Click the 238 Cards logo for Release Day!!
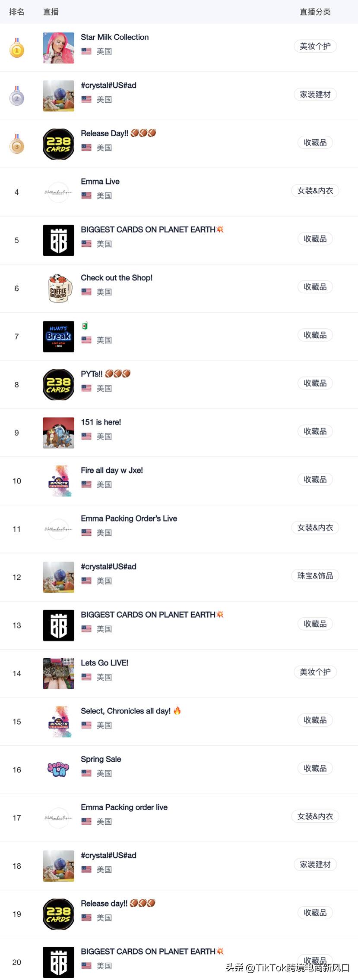 click(58, 144)
